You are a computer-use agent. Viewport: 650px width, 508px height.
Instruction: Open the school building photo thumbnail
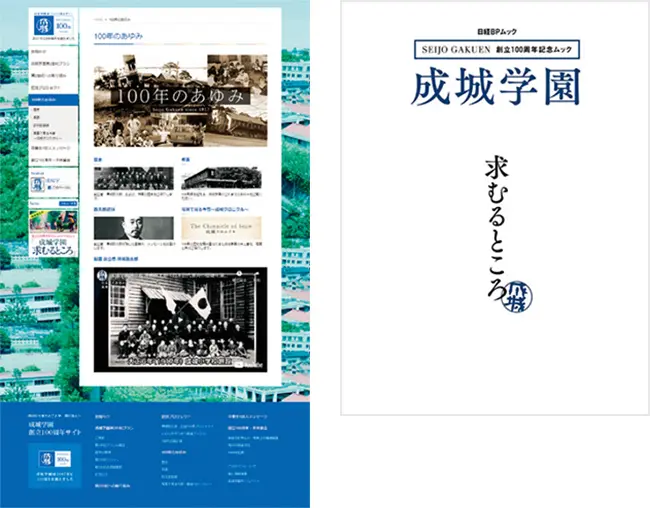[221, 178]
